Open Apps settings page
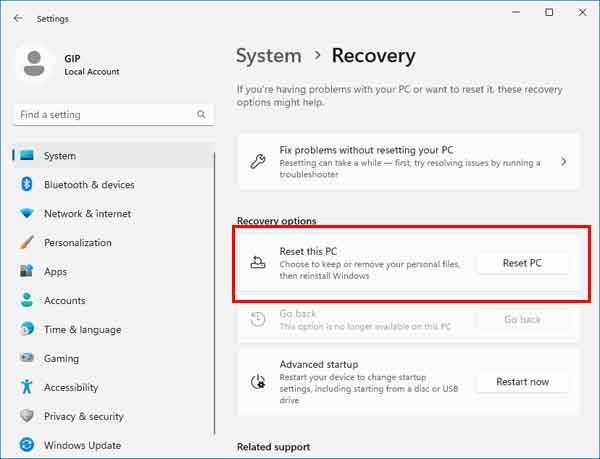The image size is (600, 459). coord(113,271)
